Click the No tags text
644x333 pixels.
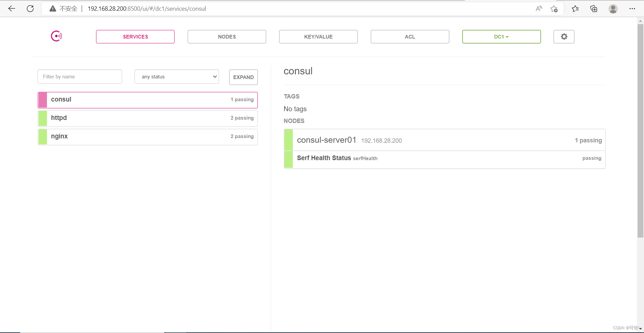(x=295, y=109)
